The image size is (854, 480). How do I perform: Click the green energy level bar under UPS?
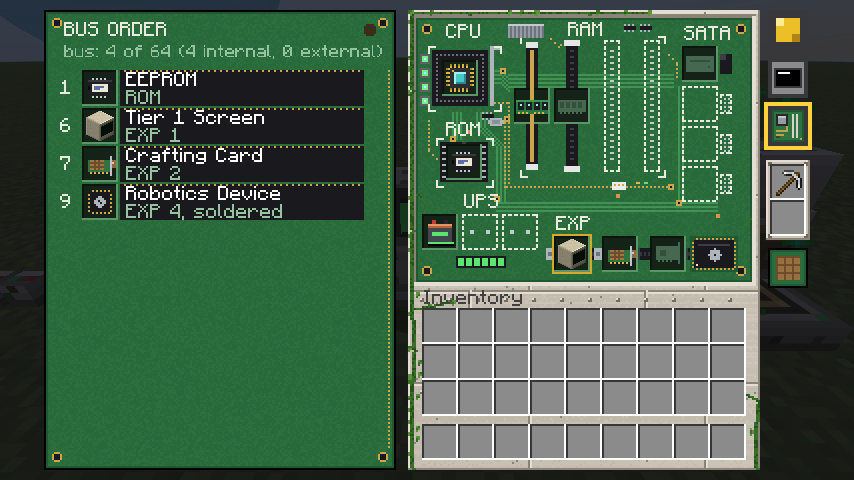[481, 262]
